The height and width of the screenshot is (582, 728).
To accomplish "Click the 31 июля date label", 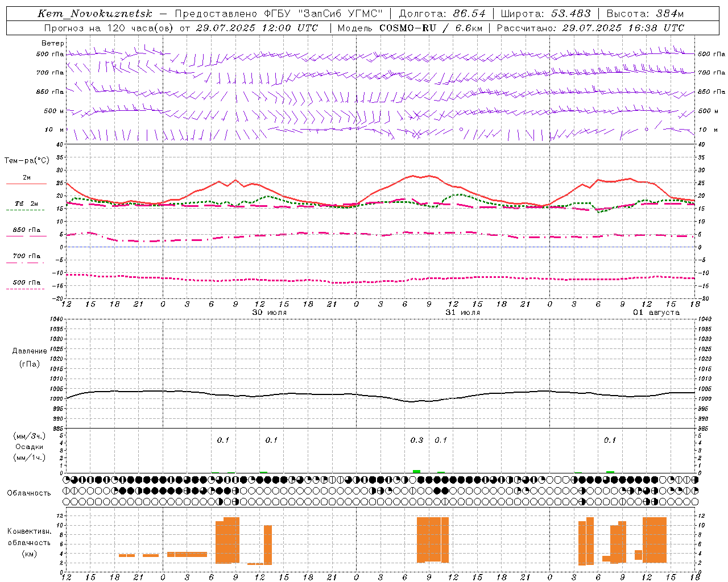I will coord(463,313).
